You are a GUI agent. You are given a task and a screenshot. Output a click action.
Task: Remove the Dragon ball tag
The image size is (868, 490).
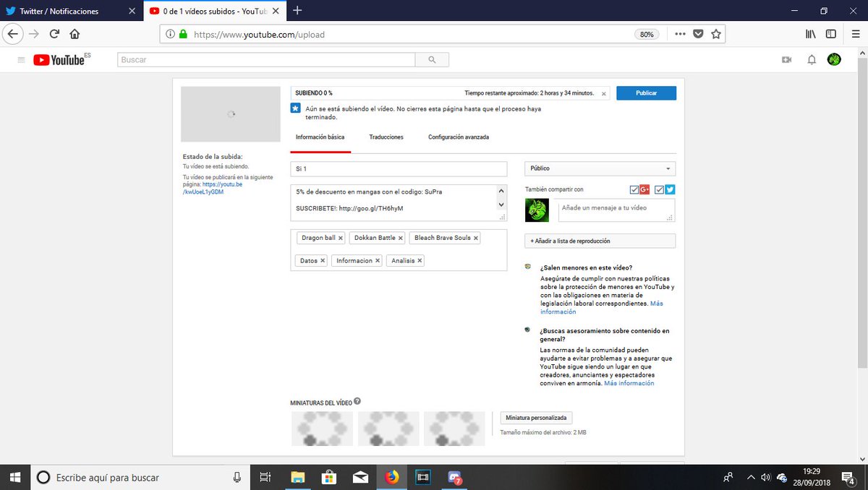(x=341, y=238)
